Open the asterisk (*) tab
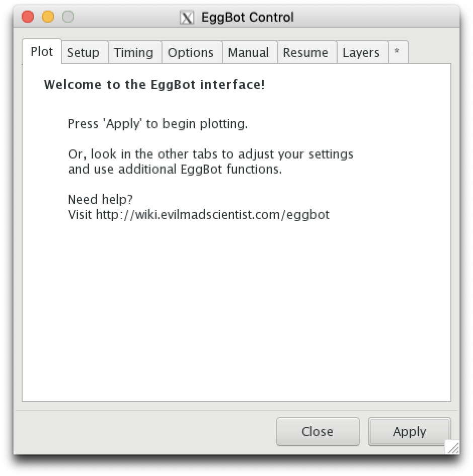This screenshot has height=476, width=473. click(397, 52)
